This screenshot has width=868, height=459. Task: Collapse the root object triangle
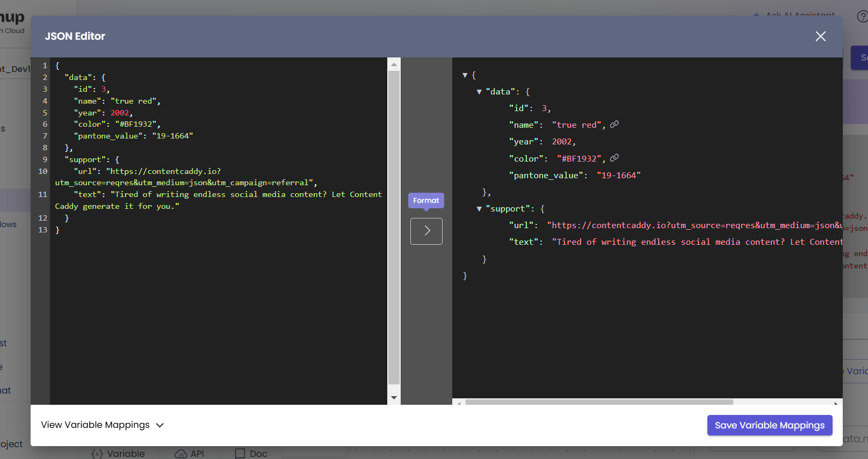point(465,75)
